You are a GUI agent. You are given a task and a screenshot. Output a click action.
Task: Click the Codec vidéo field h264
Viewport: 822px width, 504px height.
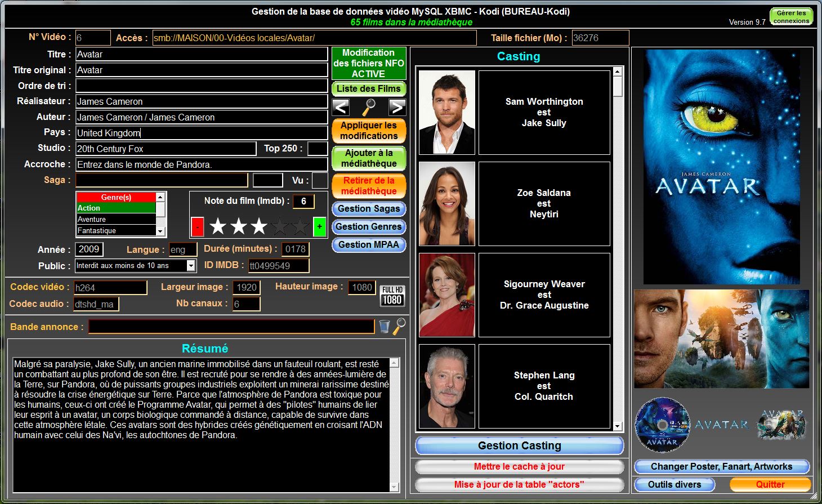(x=110, y=288)
